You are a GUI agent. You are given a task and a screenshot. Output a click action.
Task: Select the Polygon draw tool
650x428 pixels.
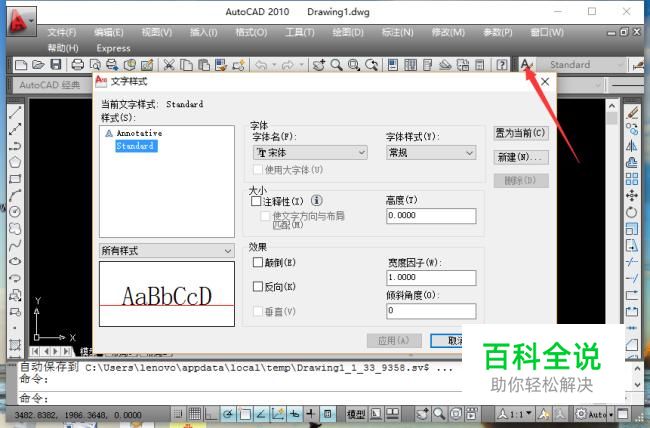point(15,162)
